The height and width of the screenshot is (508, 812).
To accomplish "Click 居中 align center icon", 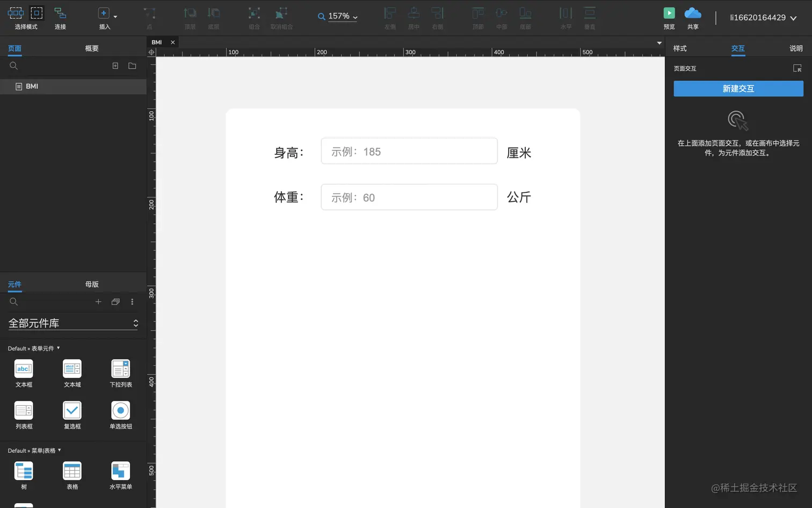I will pyautogui.click(x=414, y=13).
